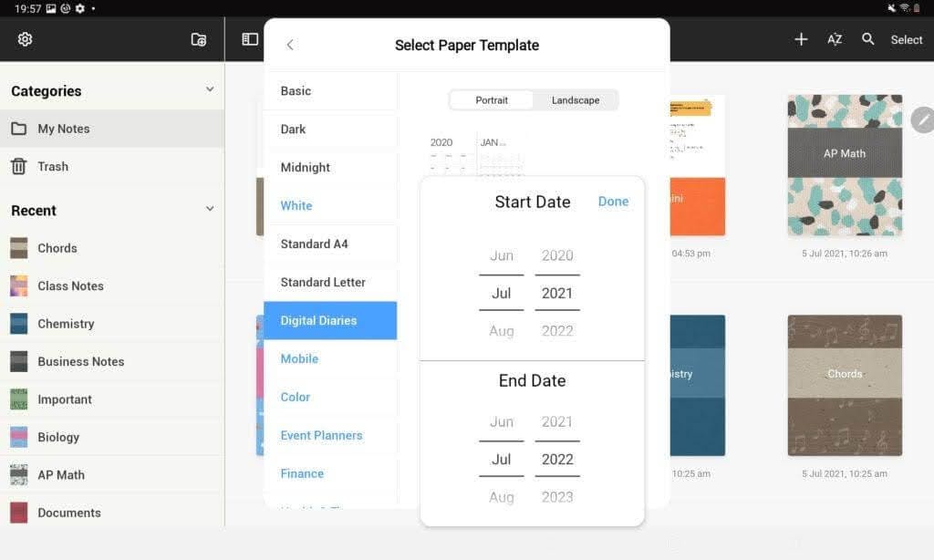934x560 pixels.
Task: Open Notes settings via the gear icon
Action: pyautogui.click(x=25, y=39)
